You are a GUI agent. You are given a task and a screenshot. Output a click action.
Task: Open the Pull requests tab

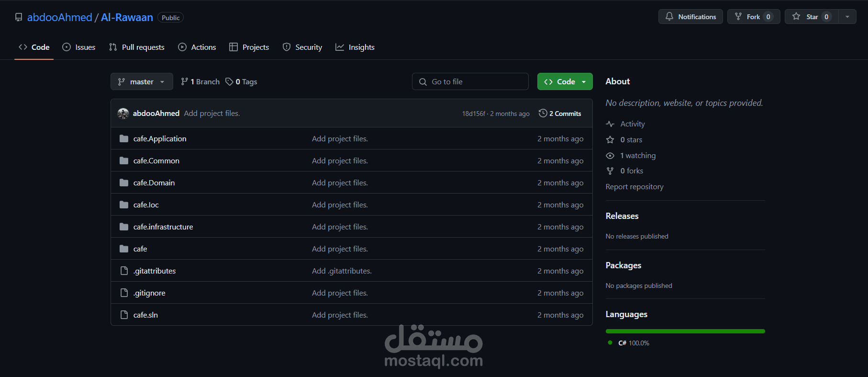coord(137,47)
